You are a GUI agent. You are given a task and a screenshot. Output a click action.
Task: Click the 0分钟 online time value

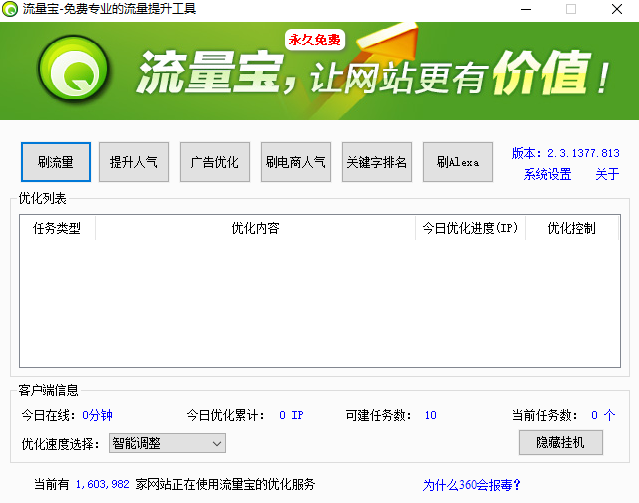click(x=97, y=415)
